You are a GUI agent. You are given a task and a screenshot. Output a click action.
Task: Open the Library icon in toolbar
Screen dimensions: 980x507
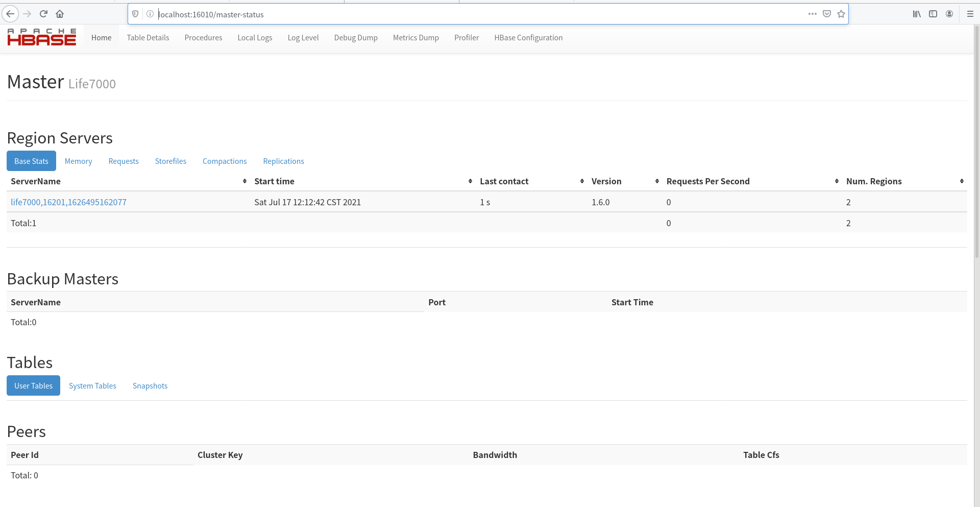(917, 14)
